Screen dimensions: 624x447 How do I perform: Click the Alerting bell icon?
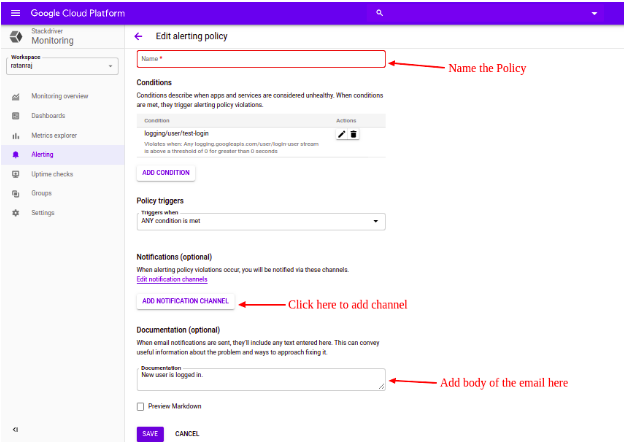pos(16,155)
